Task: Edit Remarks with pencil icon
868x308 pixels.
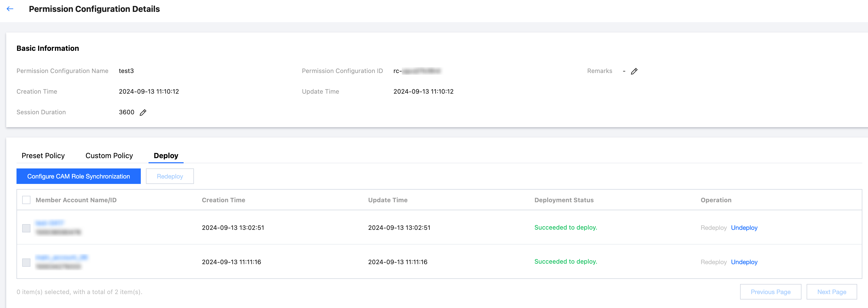Action: pyautogui.click(x=634, y=71)
